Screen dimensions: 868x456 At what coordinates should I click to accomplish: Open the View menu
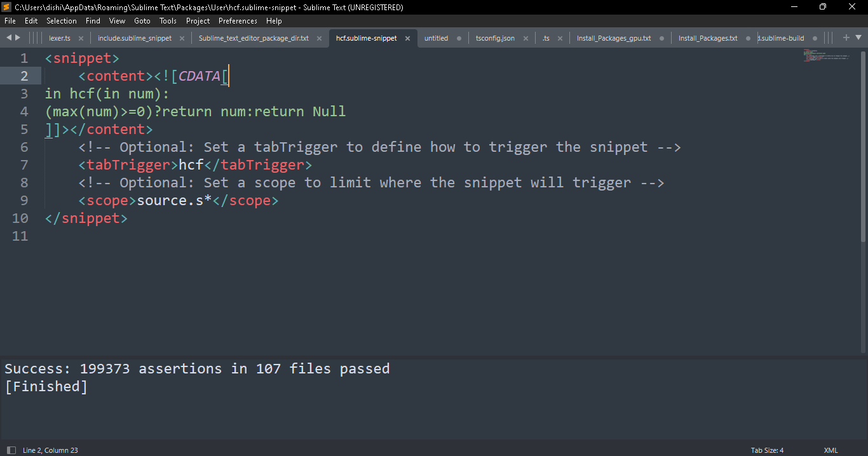(117, 21)
